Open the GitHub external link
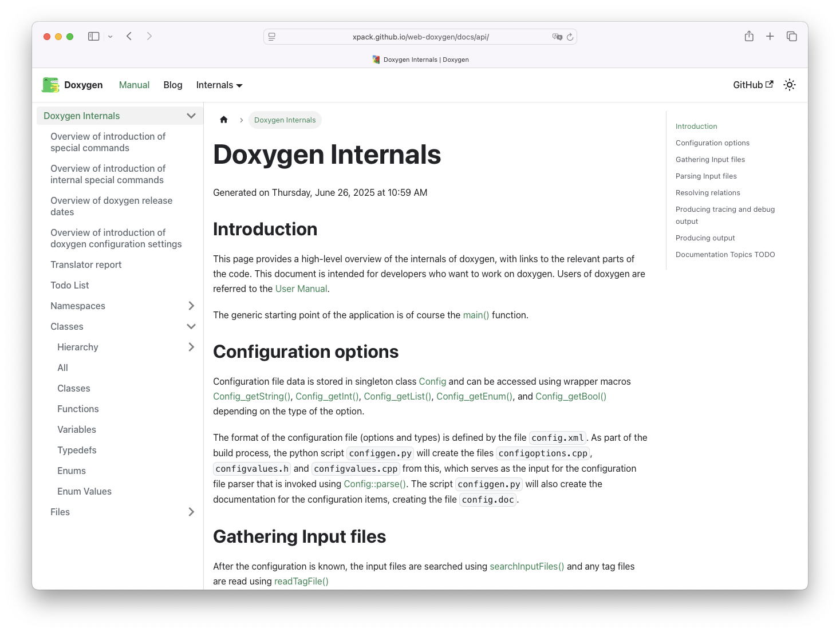This screenshot has height=632, width=840. coord(753,85)
